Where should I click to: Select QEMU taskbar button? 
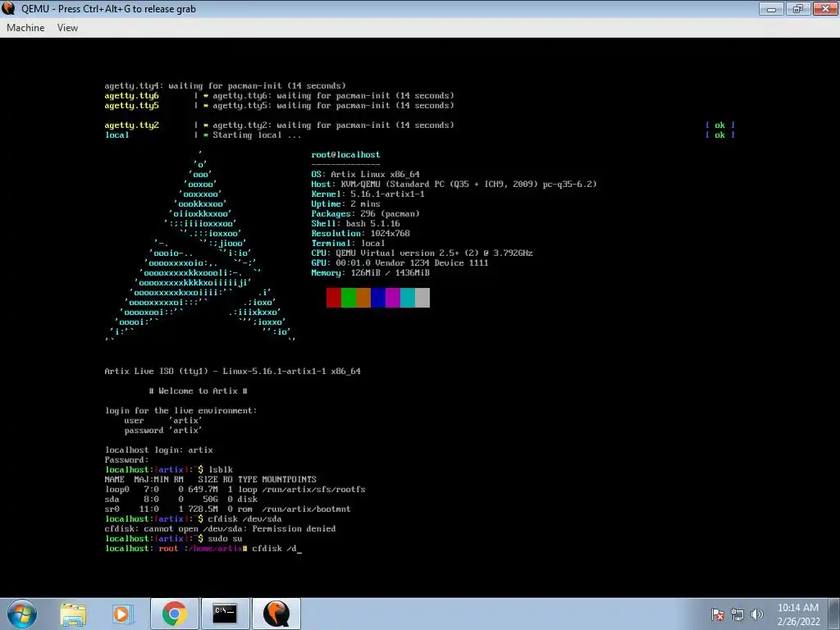pos(276,614)
